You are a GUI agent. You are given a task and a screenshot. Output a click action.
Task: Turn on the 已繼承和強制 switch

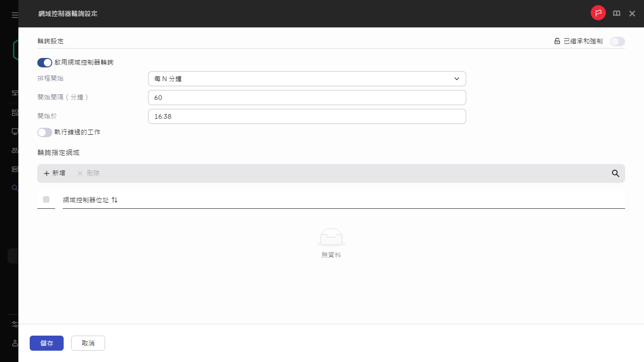(x=617, y=41)
